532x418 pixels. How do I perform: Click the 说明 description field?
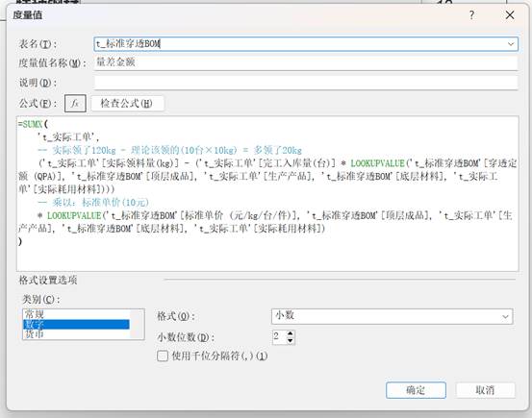[306, 83]
